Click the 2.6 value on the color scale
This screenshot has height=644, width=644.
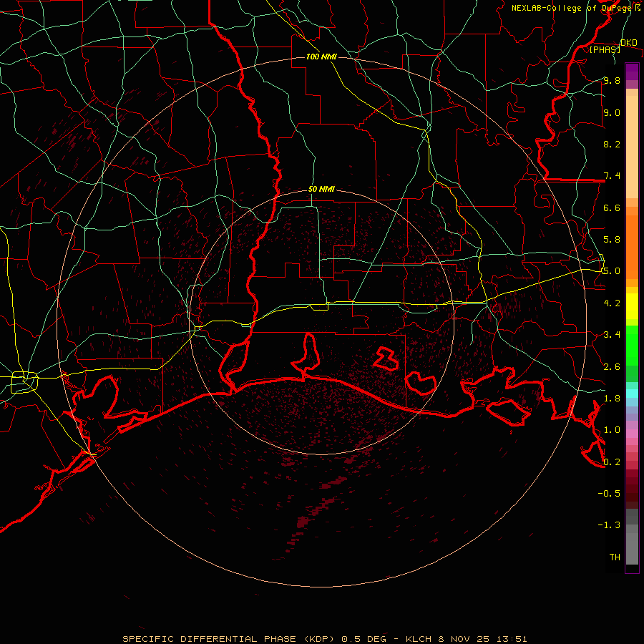point(612,367)
